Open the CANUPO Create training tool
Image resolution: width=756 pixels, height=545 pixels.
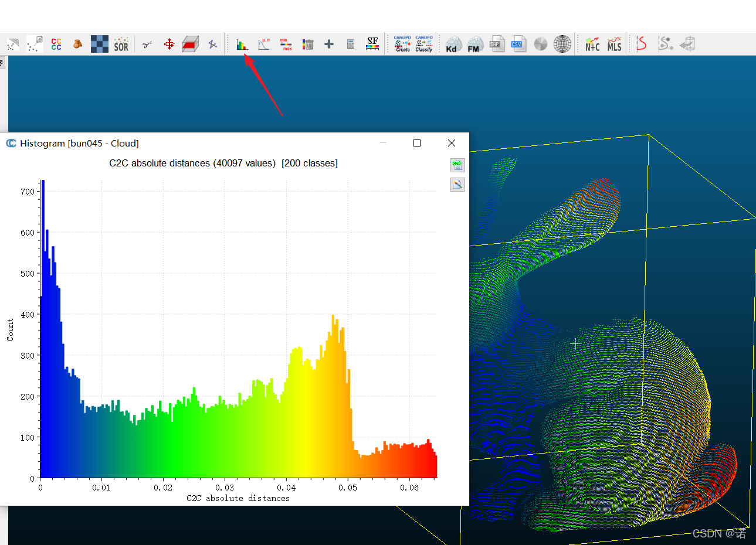coord(402,43)
